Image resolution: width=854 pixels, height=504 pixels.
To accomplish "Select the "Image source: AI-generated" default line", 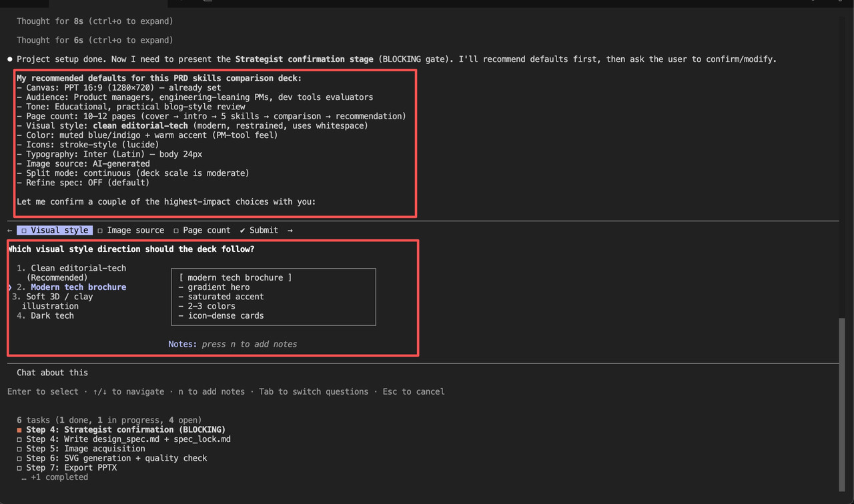I will 83,163.
